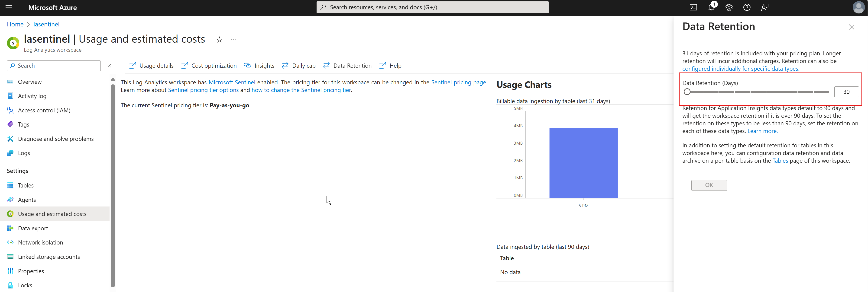Viewport: 868px width, 292px height.
Task: Select Tables under Settings
Action: [x=26, y=185]
